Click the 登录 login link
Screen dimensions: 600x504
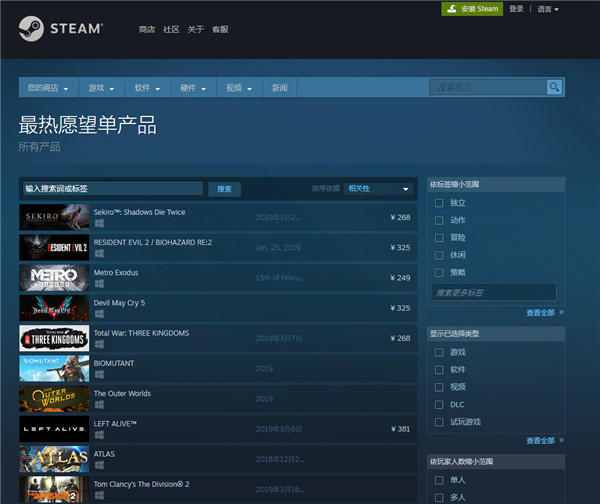click(x=516, y=9)
